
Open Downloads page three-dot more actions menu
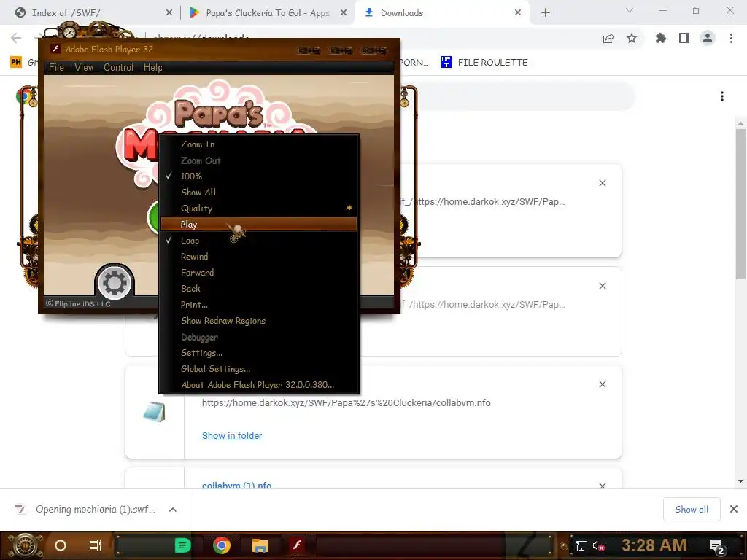[x=722, y=97]
